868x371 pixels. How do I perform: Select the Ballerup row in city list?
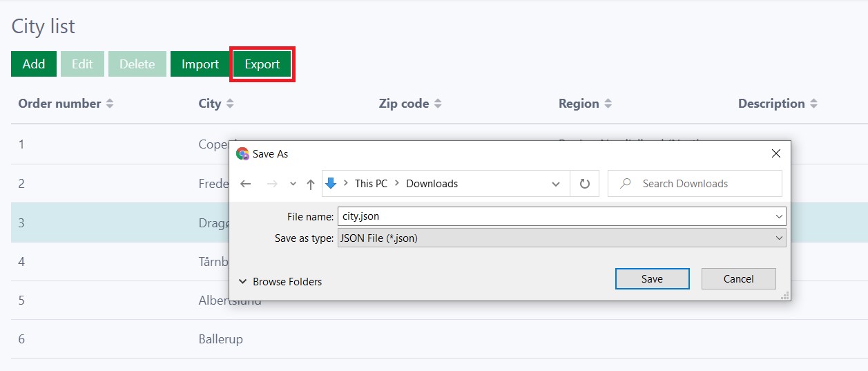[221, 339]
